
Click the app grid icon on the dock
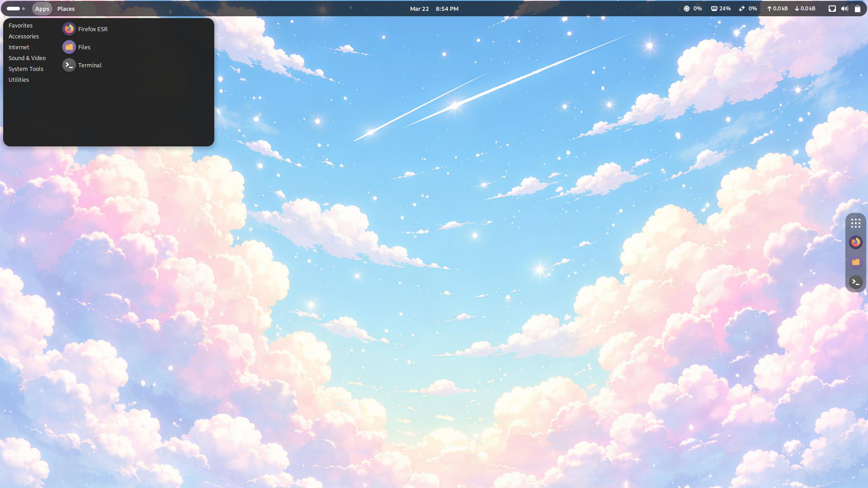point(855,223)
